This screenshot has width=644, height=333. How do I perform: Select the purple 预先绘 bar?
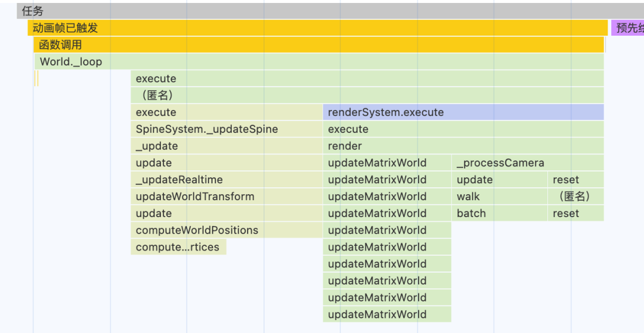627,28
